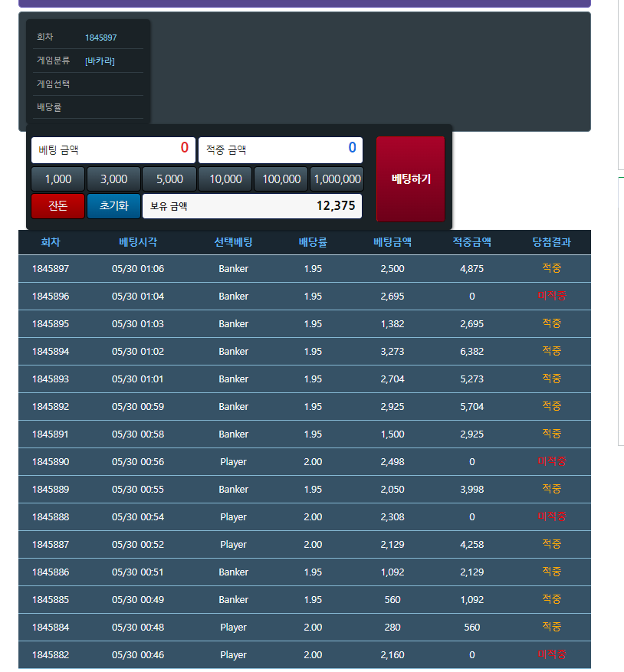This screenshot has height=672, width=624.
Task: Click the 배당률 column header
Action: [x=313, y=242]
